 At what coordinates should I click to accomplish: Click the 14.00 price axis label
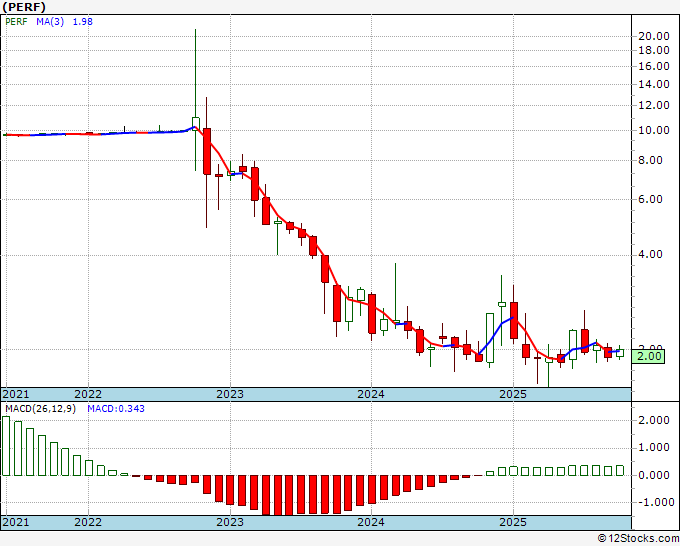click(x=654, y=85)
